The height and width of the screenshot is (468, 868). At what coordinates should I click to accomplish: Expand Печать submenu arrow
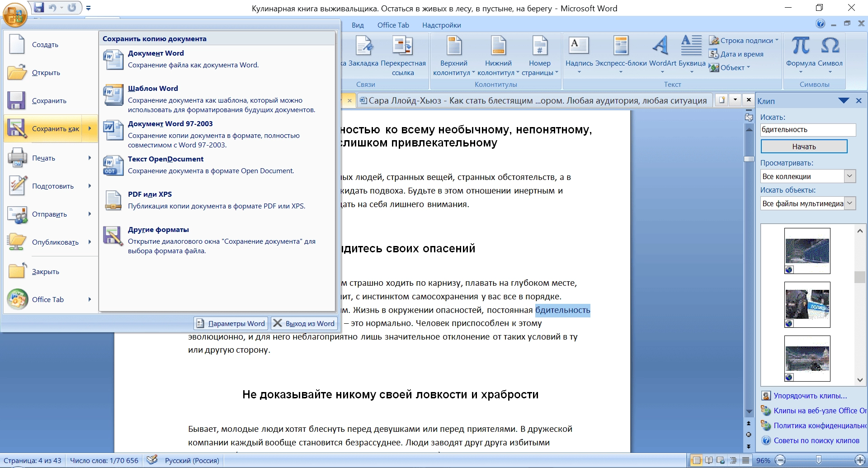(90, 158)
